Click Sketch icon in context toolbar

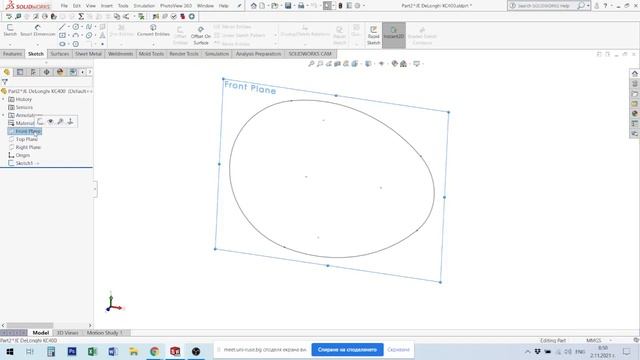(x=40, y=122)
